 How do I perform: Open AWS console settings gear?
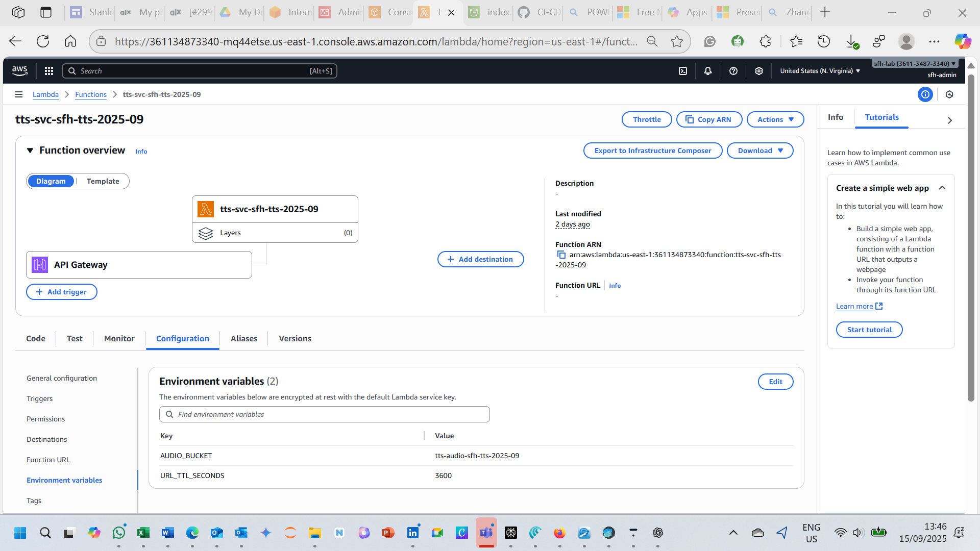[759, 71]
